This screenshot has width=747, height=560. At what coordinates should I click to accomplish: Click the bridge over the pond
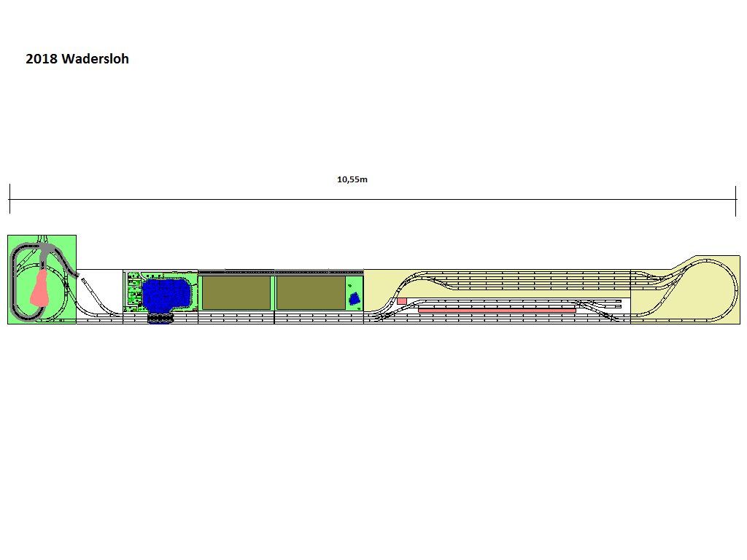[x=160, y=318]
